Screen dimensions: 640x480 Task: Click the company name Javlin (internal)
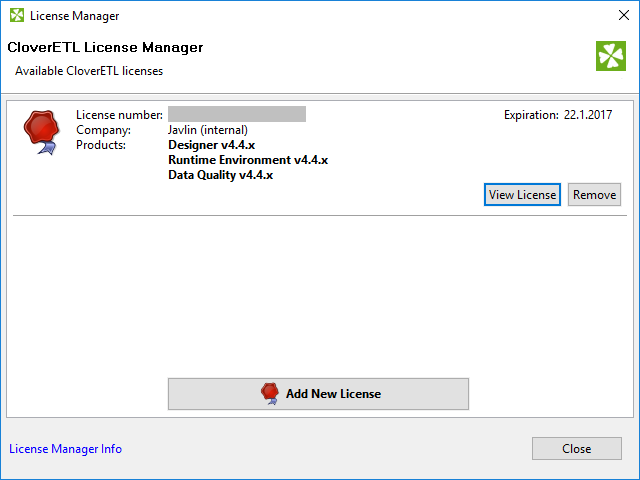(x=208, y=130)
